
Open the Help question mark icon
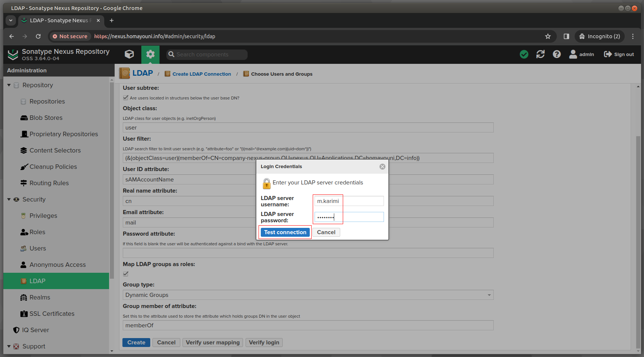pyautogui.click(x=556, y=55)
